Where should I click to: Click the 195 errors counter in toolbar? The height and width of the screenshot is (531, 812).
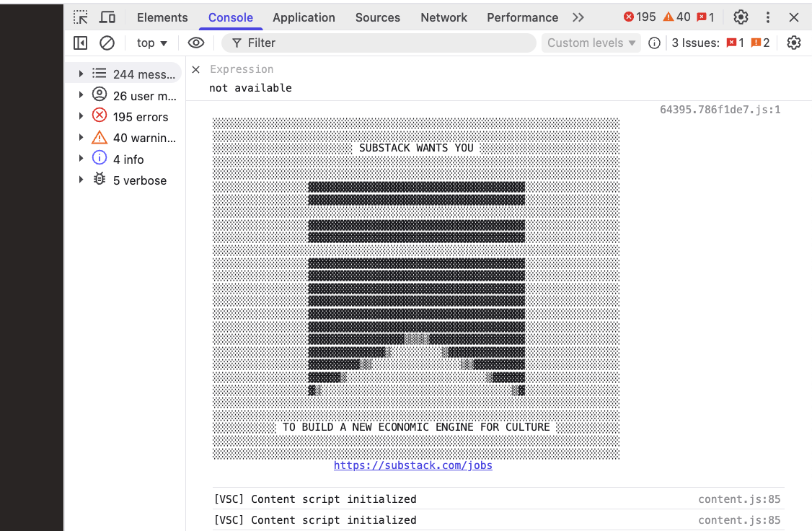click(x=640, y=17)
